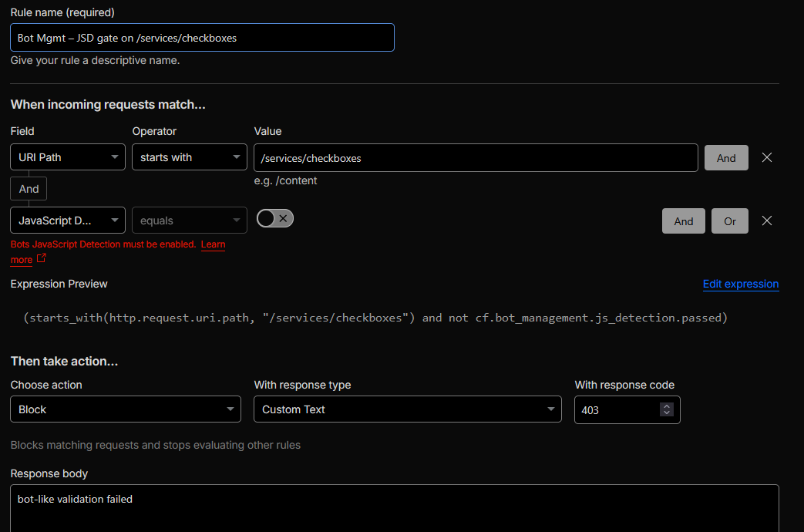Open the Field dropdown showing URI Path

[x=67, y=157]
